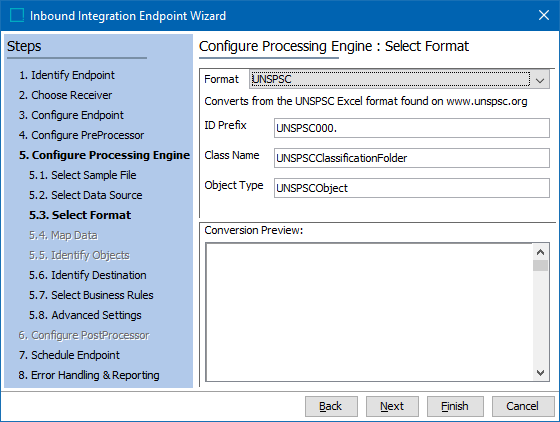Open step 7 Schedule Endpoint
The image size is (560, 422).
pos(69,355)
